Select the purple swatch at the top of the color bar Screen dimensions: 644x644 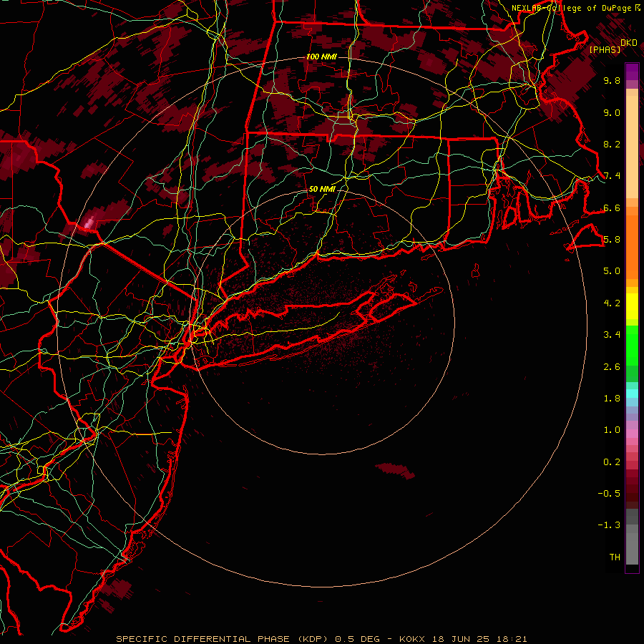point(632,72)
